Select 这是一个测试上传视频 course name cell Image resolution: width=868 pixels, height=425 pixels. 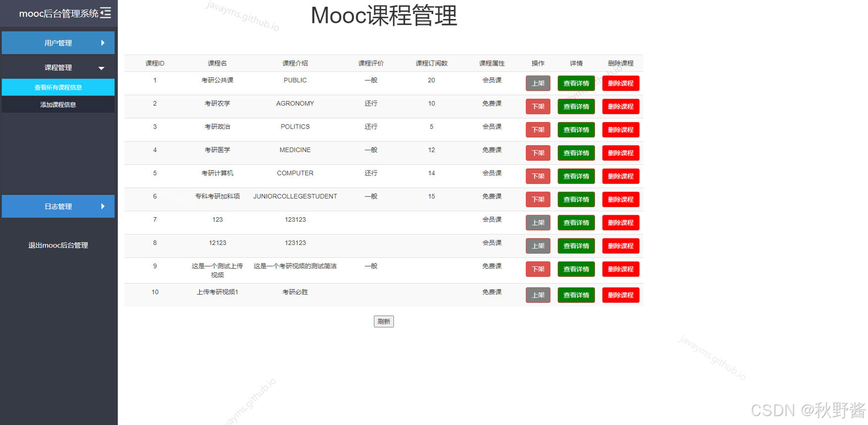point(217,270)
